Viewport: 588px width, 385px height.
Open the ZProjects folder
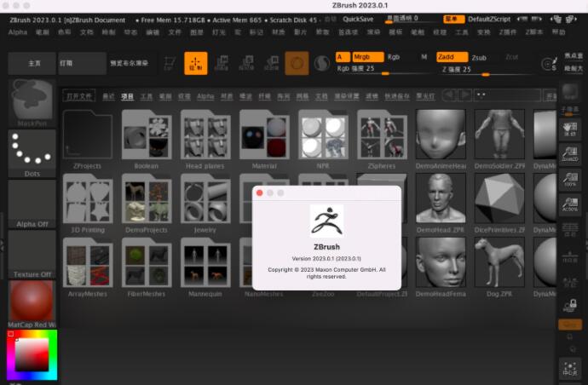click(87, 139)
